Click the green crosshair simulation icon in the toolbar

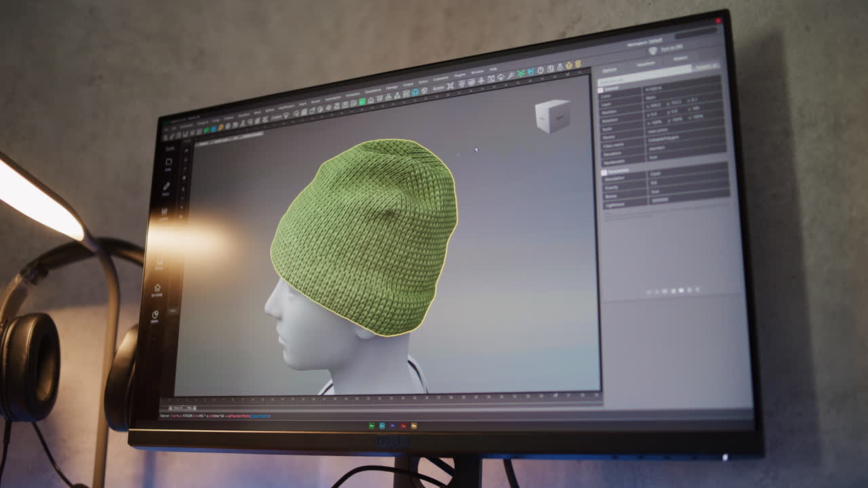520,73
